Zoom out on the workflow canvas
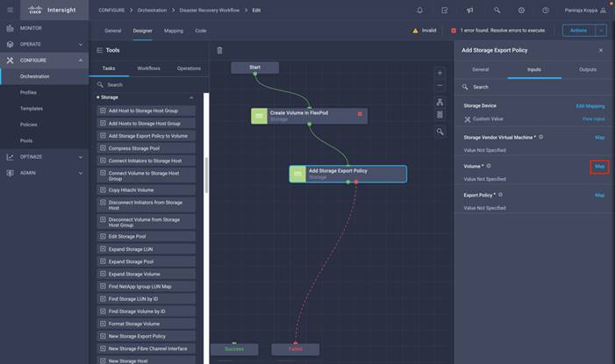 coord(440,85)
